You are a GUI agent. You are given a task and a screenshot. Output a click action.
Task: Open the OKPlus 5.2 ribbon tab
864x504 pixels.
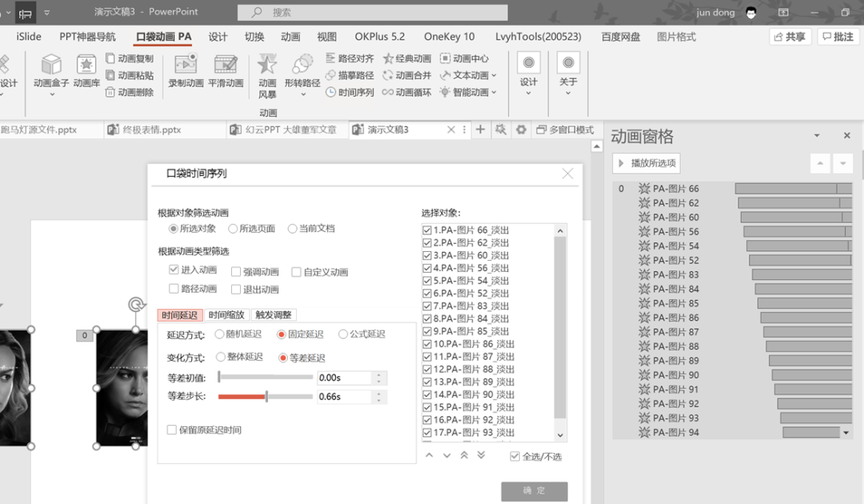point(380,37)
